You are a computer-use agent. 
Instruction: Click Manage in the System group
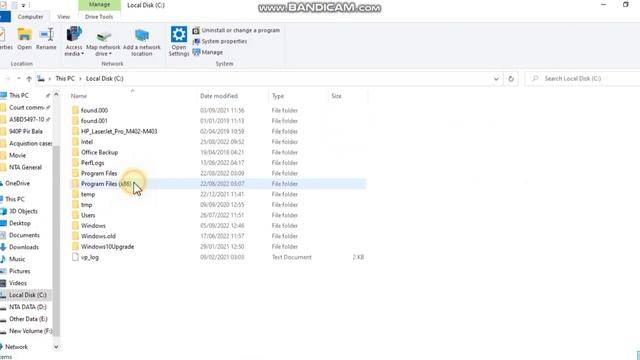coord(208,52)
